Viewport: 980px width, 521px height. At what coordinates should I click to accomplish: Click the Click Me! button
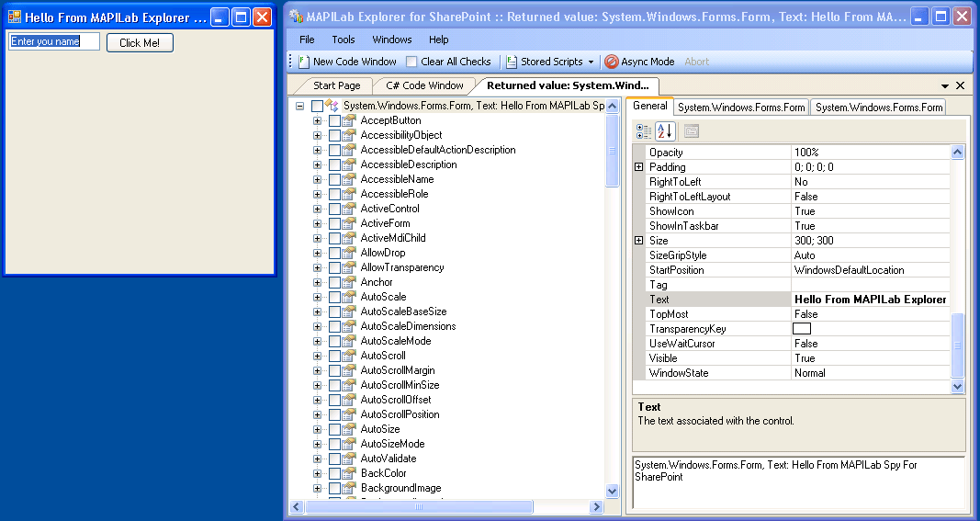point(140,42)
